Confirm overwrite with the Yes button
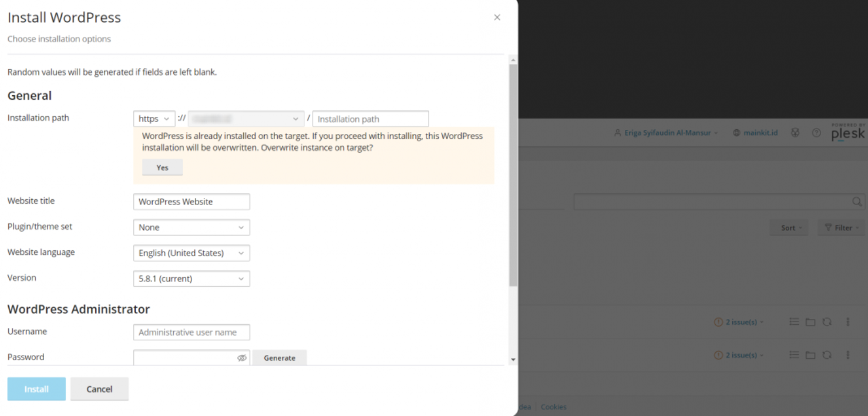868x416 pixels. click(163, 167)
